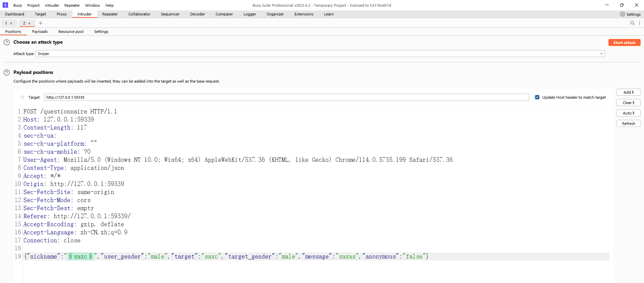Viewport: 644px width, 283px height.
Task: Open the Burp menu
Action: tap(17, 5)
